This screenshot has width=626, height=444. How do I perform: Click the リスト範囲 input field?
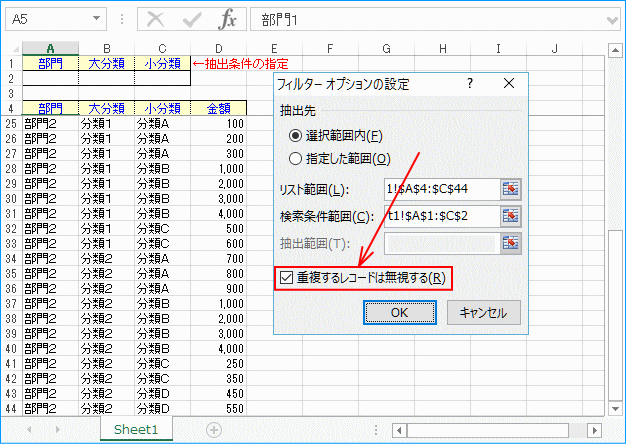439,189
